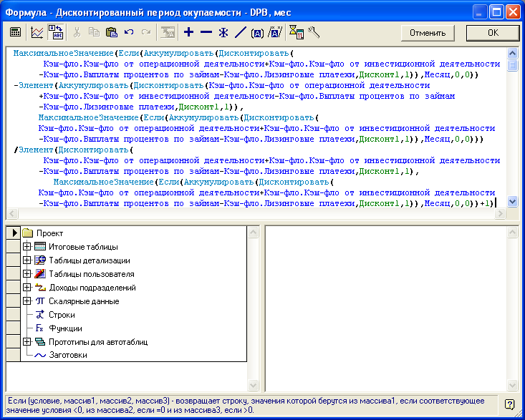Toggle the name/ABC display mode icon
Screen dimensions: 525x420
56,32
